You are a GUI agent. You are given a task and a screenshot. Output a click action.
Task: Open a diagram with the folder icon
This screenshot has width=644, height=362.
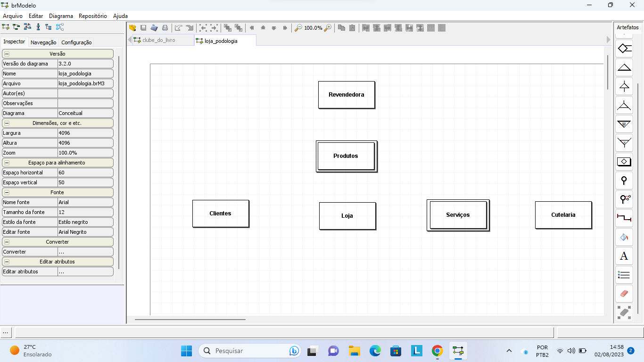132,28
